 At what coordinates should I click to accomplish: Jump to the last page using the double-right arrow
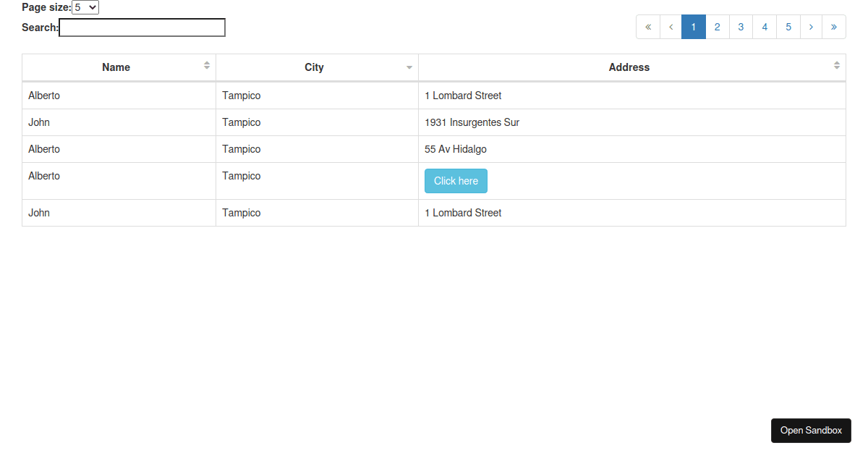point(833,26)
